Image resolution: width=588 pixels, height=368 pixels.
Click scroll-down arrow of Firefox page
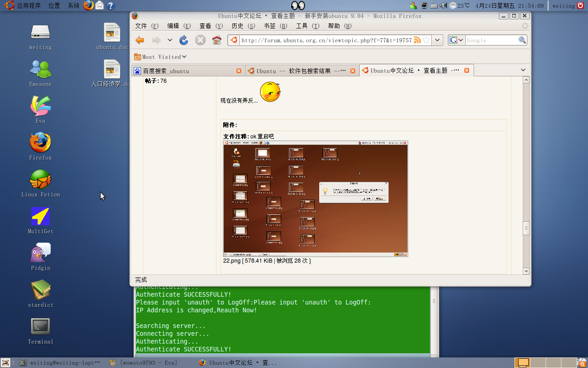526,271
